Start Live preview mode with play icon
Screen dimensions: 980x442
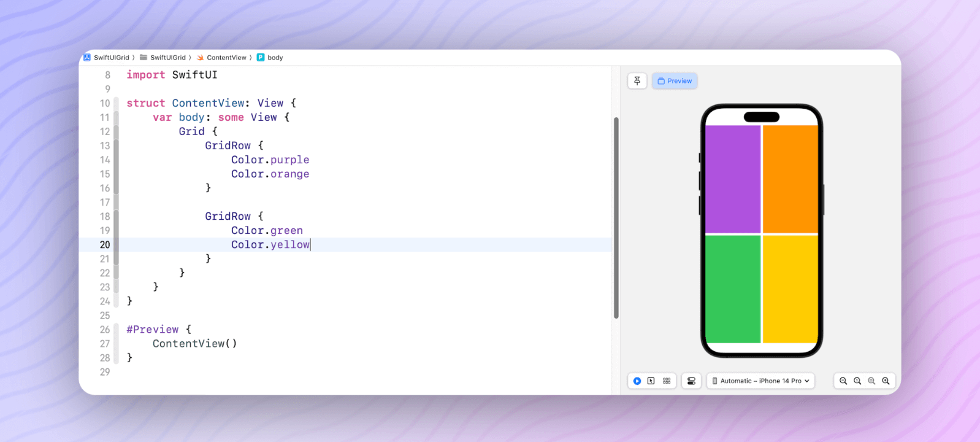tap(637, 381)
